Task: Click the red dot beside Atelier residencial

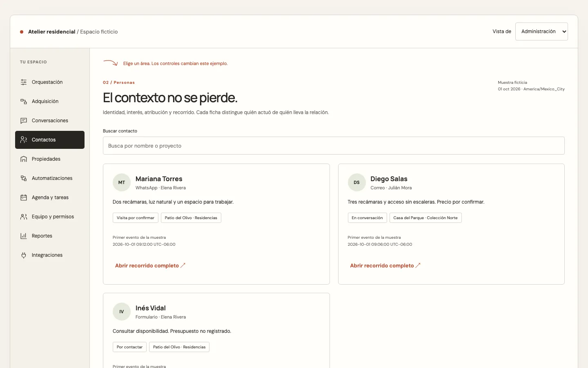Action: [x=22, y=32]
